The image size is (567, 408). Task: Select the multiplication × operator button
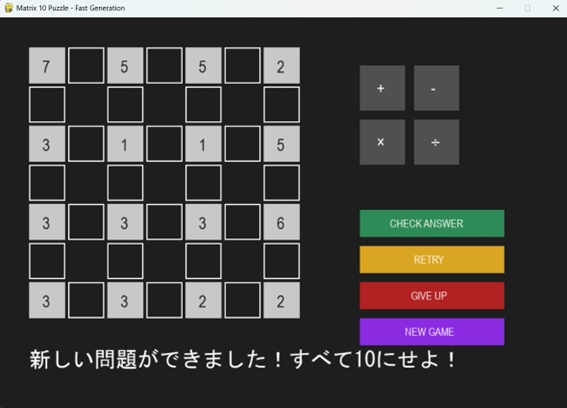coord(382,142)
